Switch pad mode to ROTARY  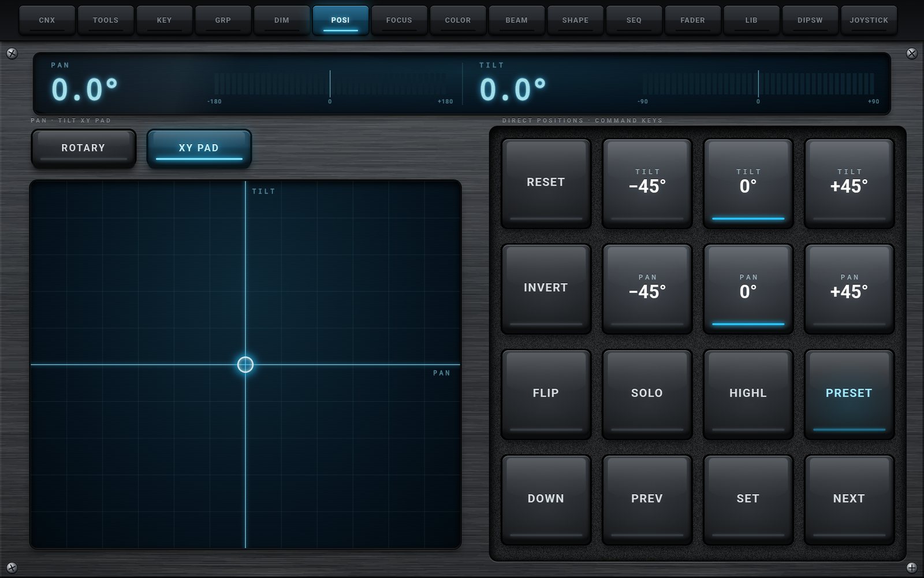(84, 148)
